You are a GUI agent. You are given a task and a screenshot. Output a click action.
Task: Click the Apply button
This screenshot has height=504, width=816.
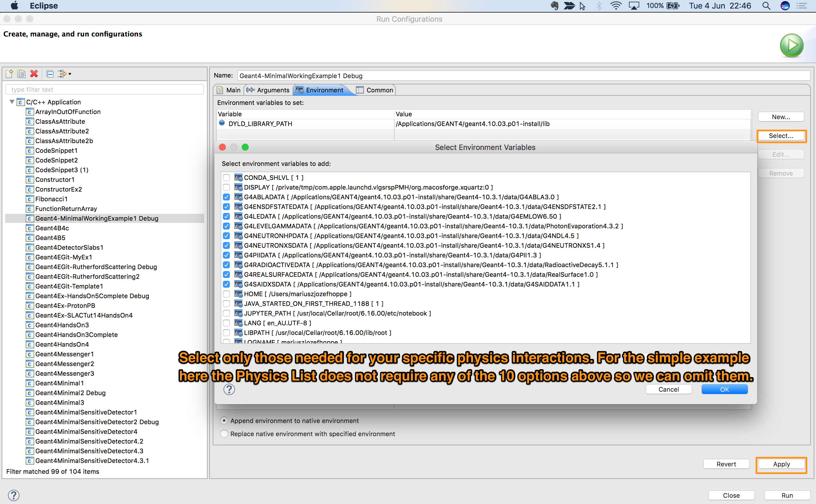tap(781, 464)
